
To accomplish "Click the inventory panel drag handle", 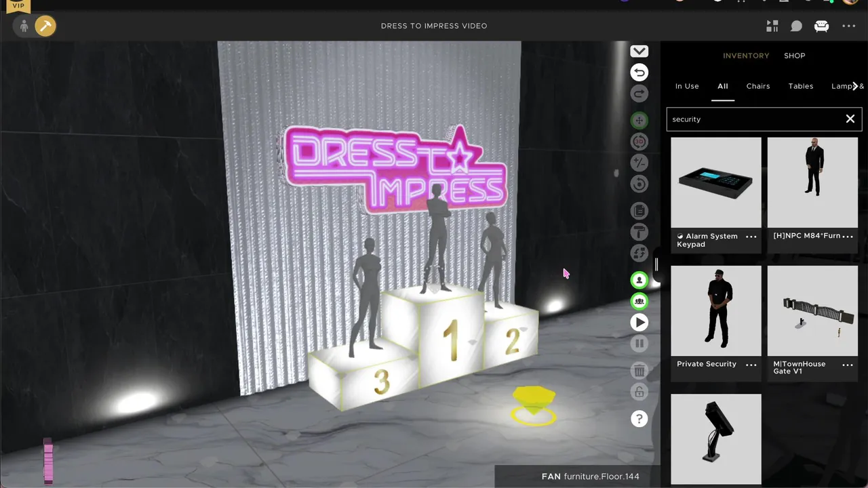I will pyautogui.click(x=656, y=264).
